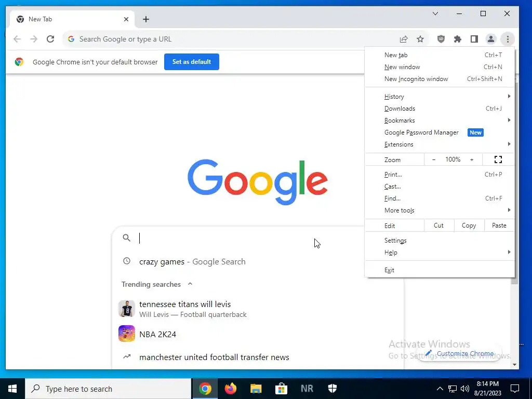Show hidden system tray icons
Screen dimensions: 532x399
440,389
